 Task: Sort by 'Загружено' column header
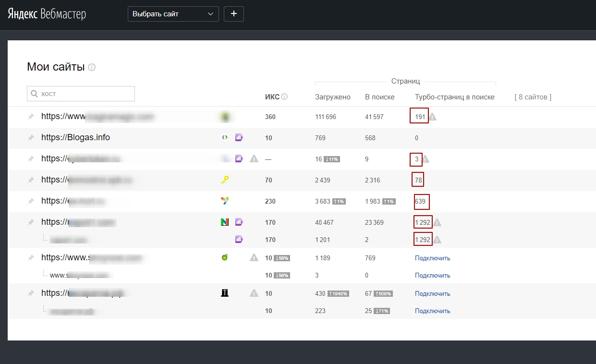332,97
